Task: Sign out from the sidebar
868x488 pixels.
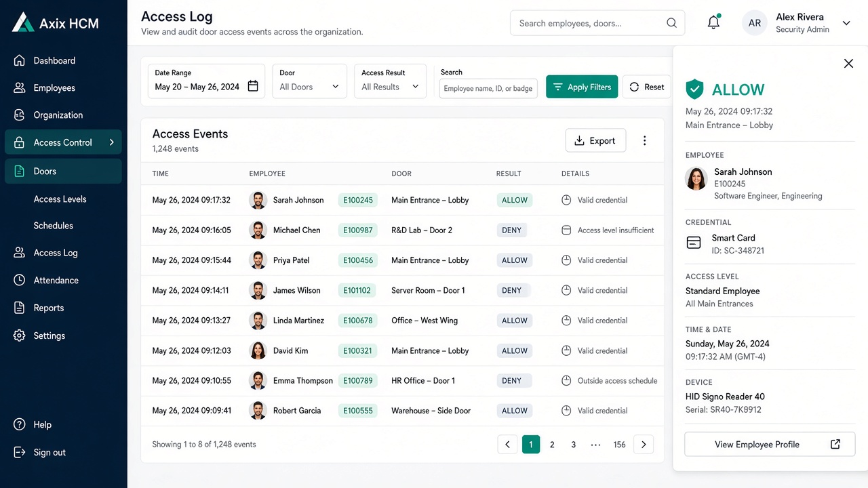Action: coord(50,453)
